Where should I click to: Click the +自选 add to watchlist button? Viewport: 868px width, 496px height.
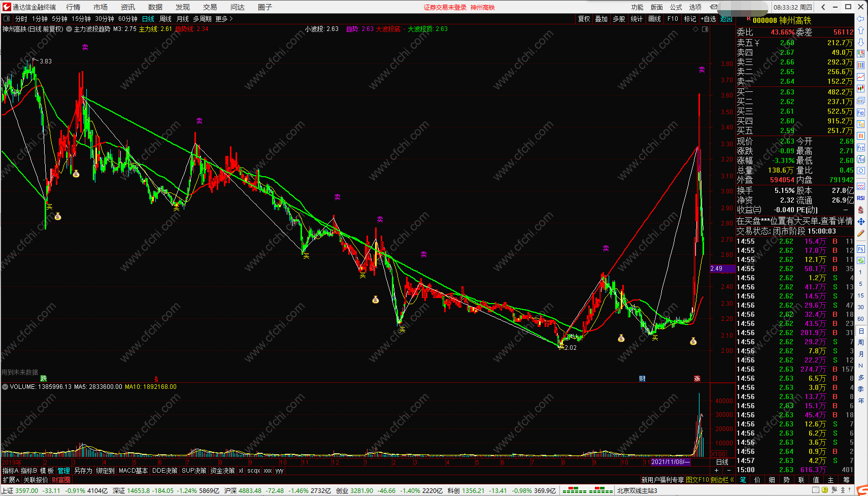pyautogui.click(x=709, y=19)
